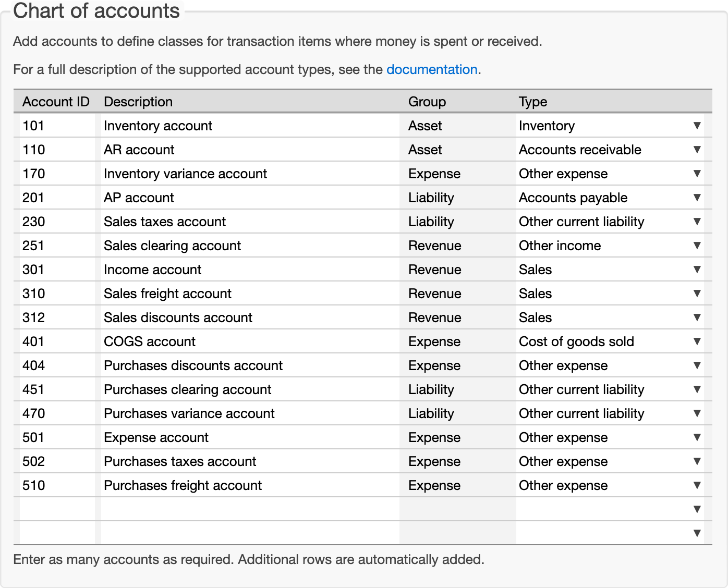
Task: Open Type dropdown for COGS account
Action: pos(609,341)
